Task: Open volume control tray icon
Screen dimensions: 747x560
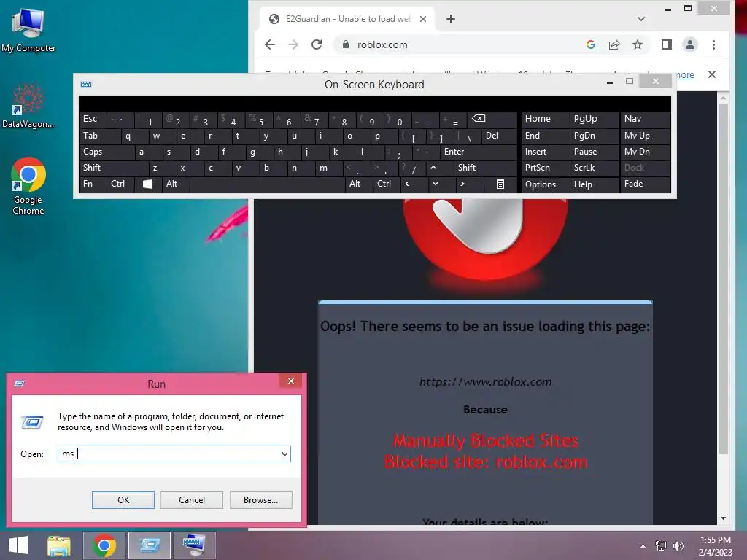Action: tap(678, 545)
